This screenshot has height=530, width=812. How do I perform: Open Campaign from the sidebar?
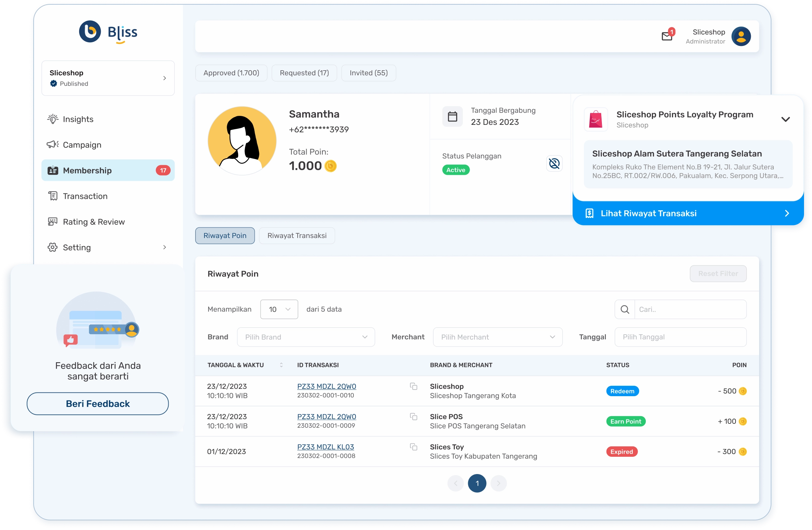click(x=82, y=145)
